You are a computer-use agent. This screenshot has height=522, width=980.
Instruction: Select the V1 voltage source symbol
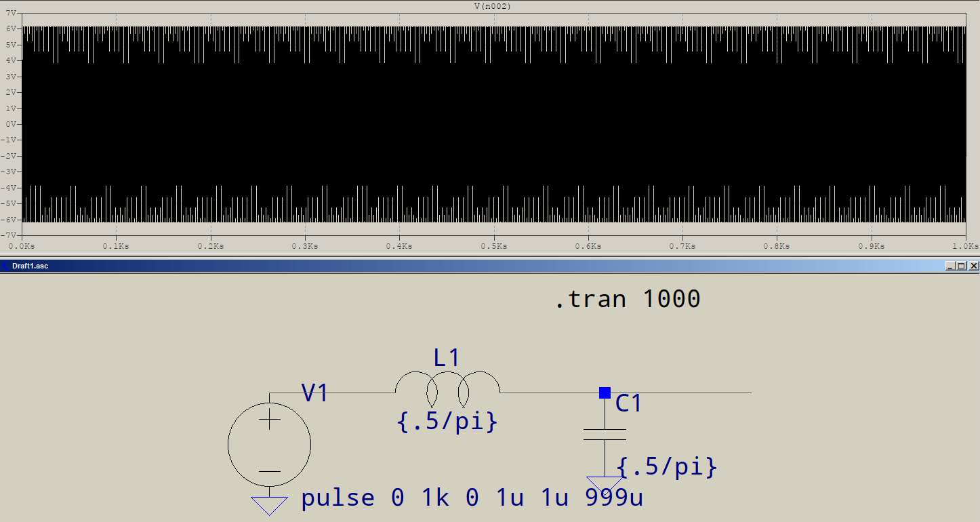[269, 444]
